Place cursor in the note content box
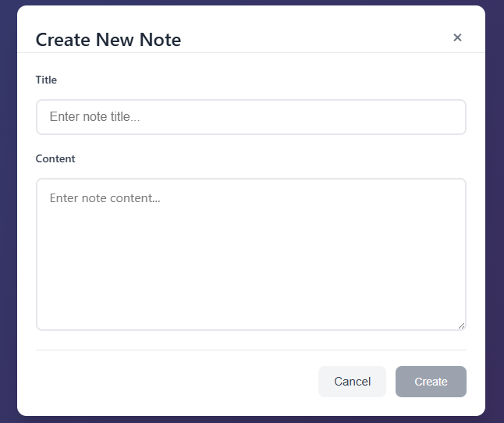Screen dimensions: 504x423 pyautogui.click(x=250, y=254)
